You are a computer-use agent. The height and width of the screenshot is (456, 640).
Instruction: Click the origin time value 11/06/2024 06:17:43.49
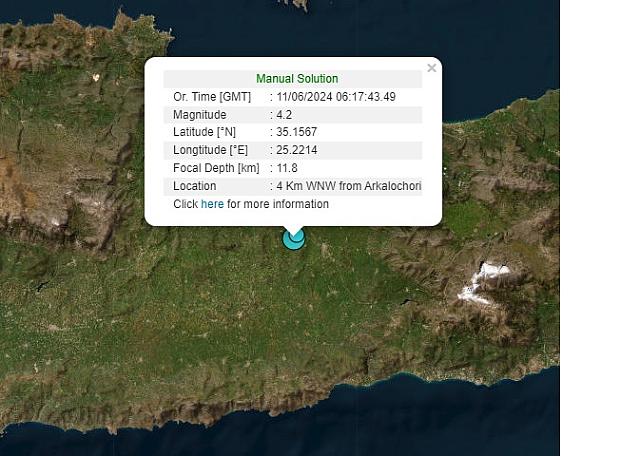[336, 97]
